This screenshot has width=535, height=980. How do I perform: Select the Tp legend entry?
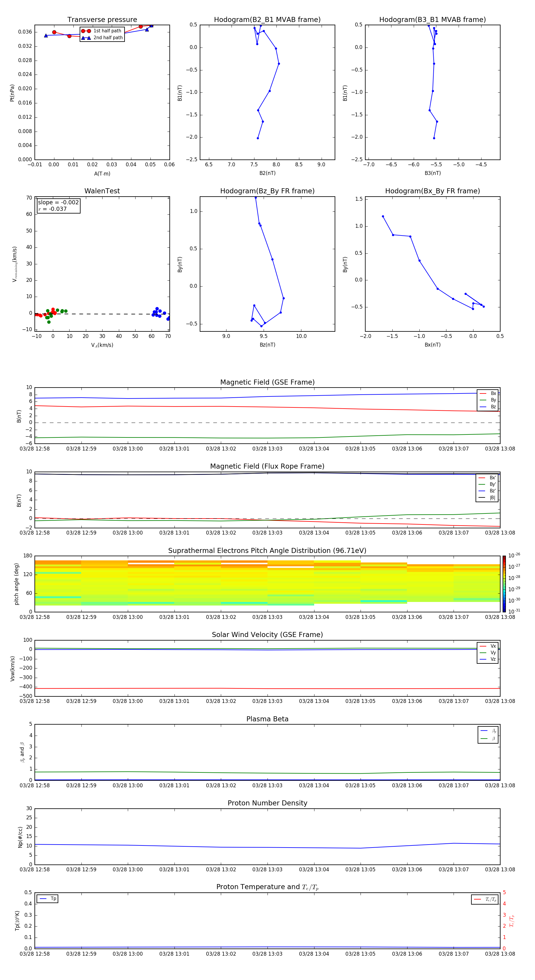48,899
